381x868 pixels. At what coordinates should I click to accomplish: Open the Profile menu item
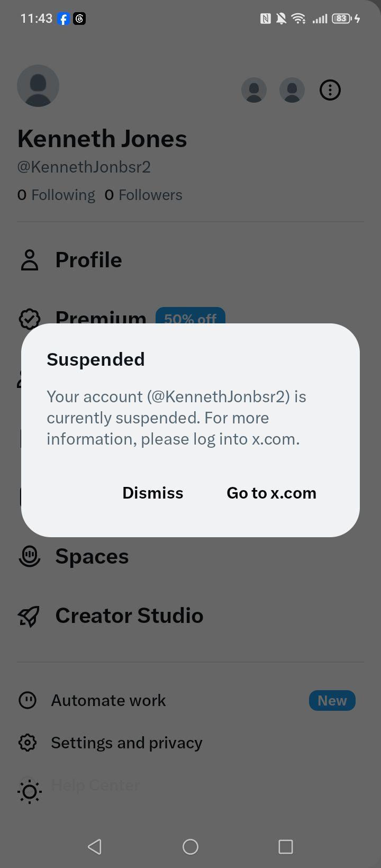(190, 260)
